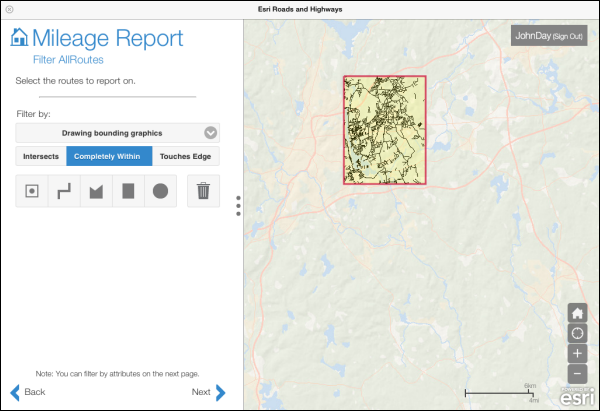Switch filter mode to Intersects

coord(41,156)
